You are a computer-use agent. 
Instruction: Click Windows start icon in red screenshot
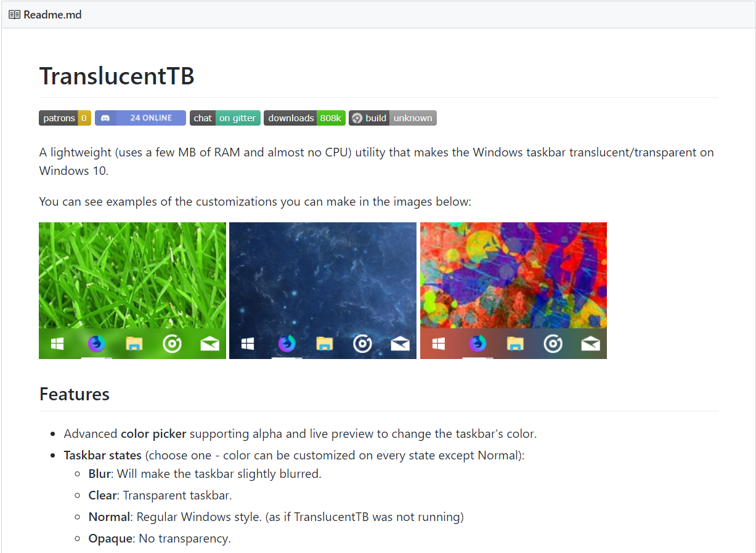pyautogui.click(x=439, y=344)
